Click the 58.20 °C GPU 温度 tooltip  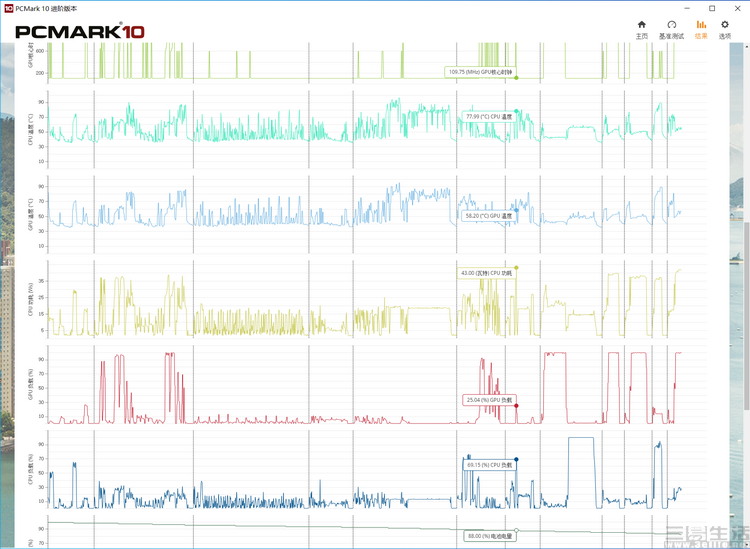tap(488, 216)
